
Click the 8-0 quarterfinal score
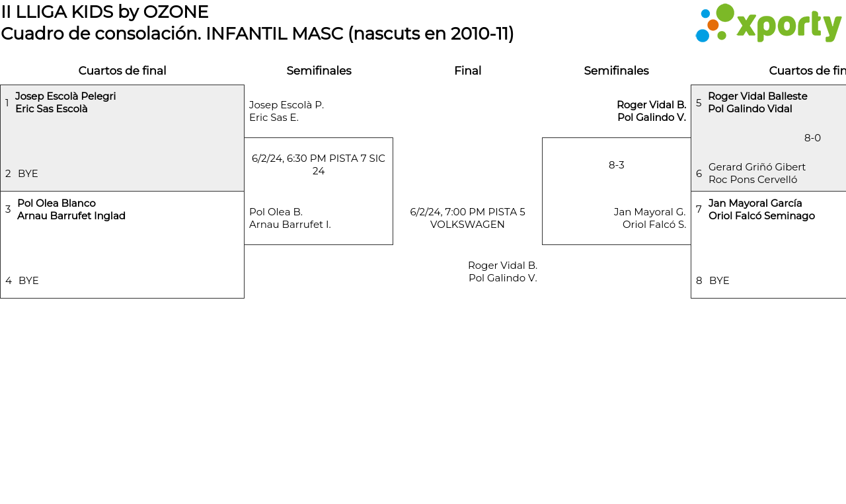812,138
